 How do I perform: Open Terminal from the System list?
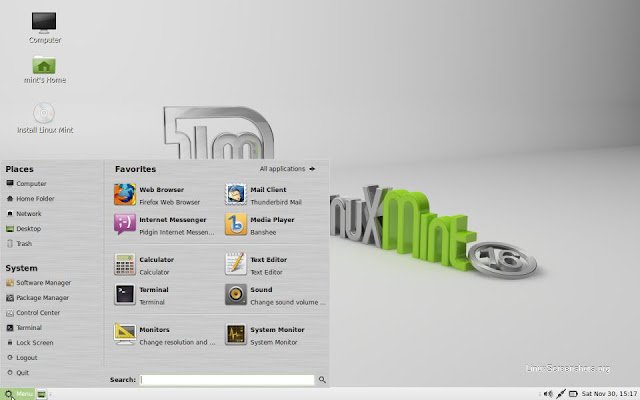coord(24,328)
